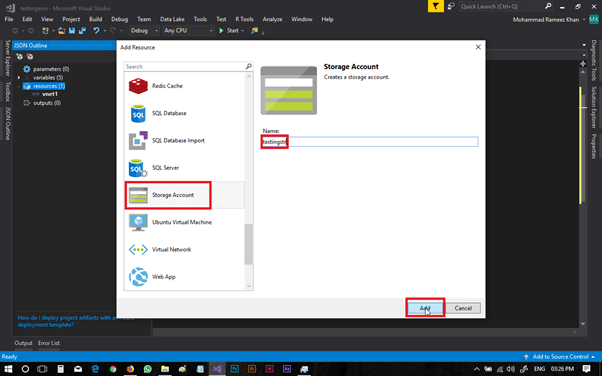Screen dimensions: 602x376
Task: Open the Undo history dropdown arrow
Action: [x=104, y=31]
